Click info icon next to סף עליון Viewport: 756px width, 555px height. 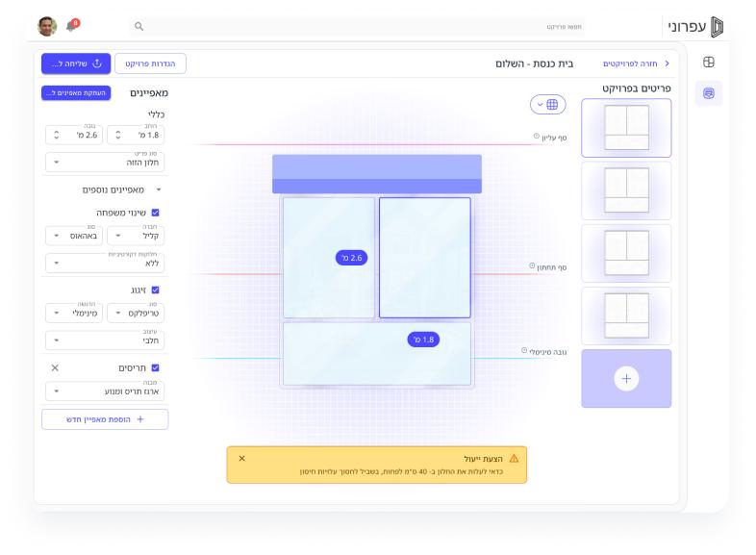(537, 137)
